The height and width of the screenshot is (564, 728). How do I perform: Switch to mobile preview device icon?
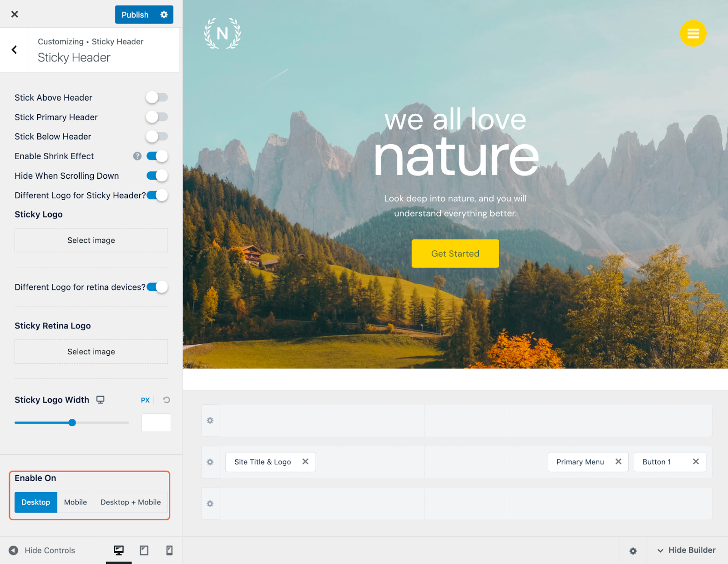(169, 550)
